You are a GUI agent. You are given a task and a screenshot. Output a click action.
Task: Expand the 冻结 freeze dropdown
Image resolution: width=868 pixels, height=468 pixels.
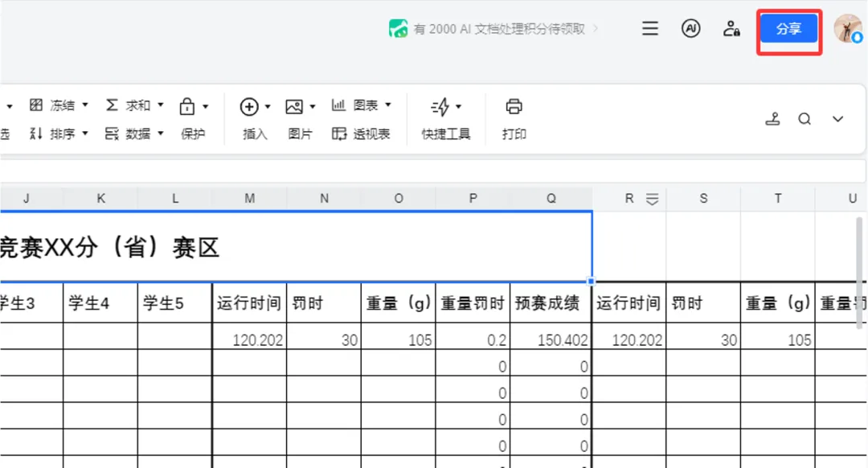85,105
